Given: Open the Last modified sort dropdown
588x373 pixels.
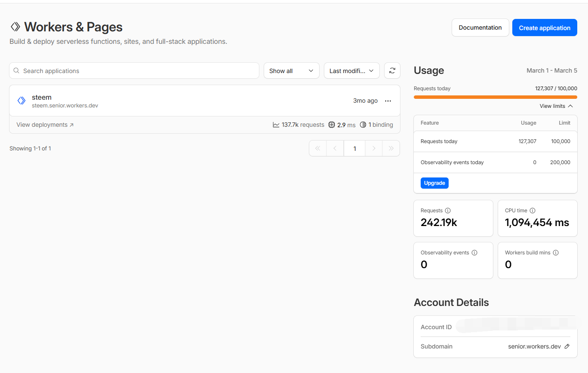Looking at the screenshot, I should 351,71.
